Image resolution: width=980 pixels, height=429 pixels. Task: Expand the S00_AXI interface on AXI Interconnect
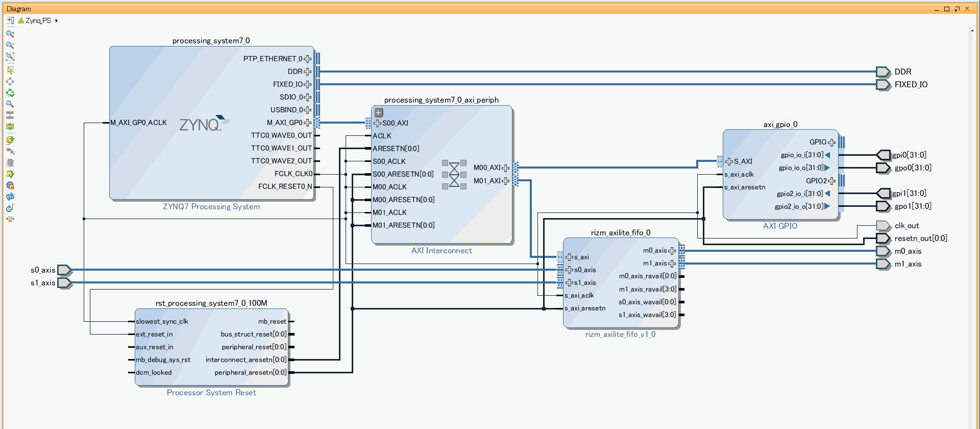tap(378, 123)
